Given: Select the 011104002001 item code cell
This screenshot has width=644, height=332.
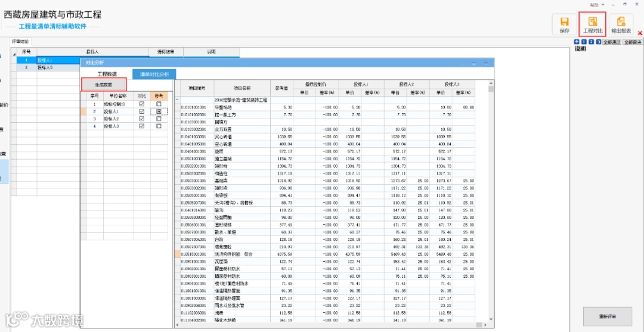Looking at the screenshot, I should coord(197,320).
